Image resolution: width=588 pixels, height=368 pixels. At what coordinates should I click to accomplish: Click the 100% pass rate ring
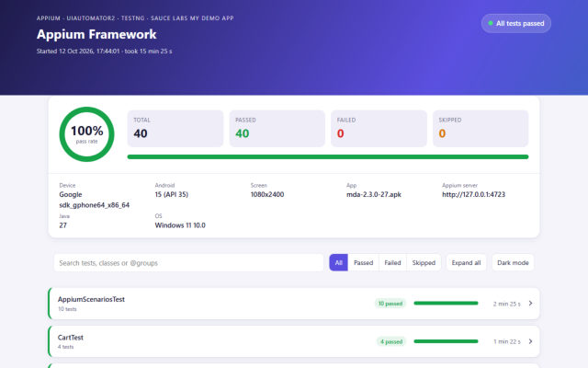point(86,134)
